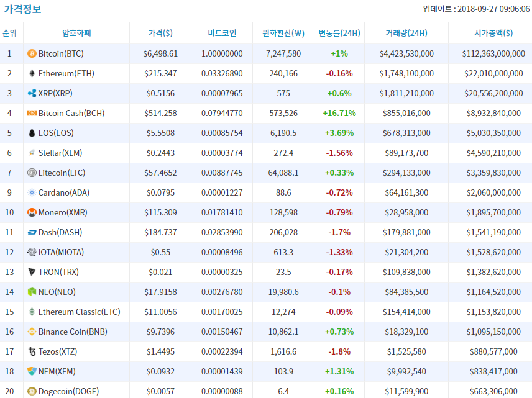Select Ethereum Classic bitcoin value 0.00170025
The height and width of the screenshot is (398, 532).
click(222, 312)
